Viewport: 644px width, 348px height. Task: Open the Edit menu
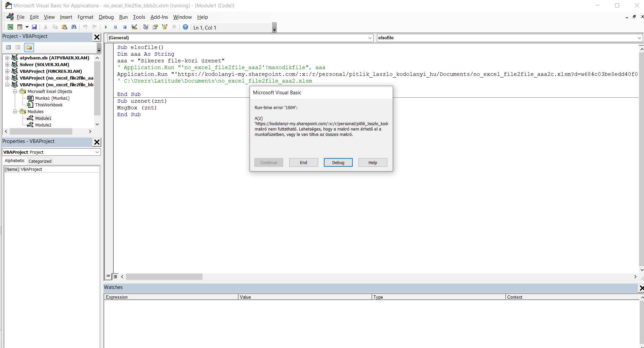click(34, 17)
